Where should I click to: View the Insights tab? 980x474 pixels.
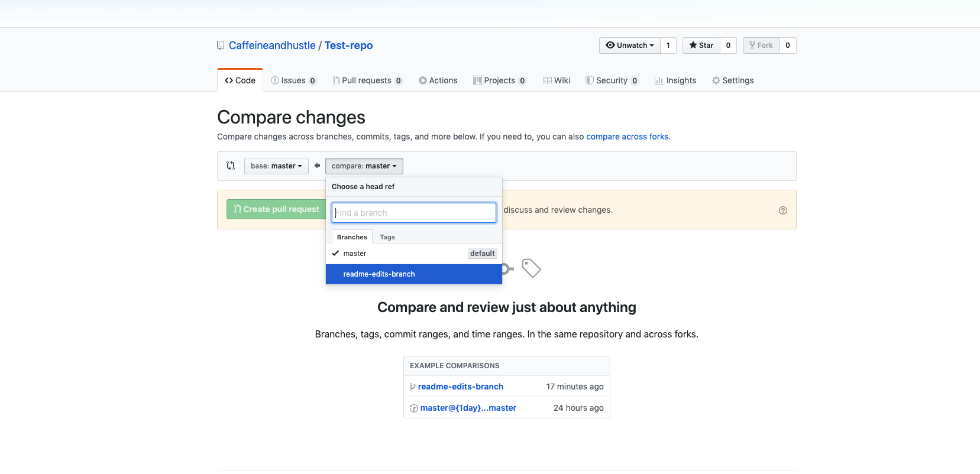point(675,80)
